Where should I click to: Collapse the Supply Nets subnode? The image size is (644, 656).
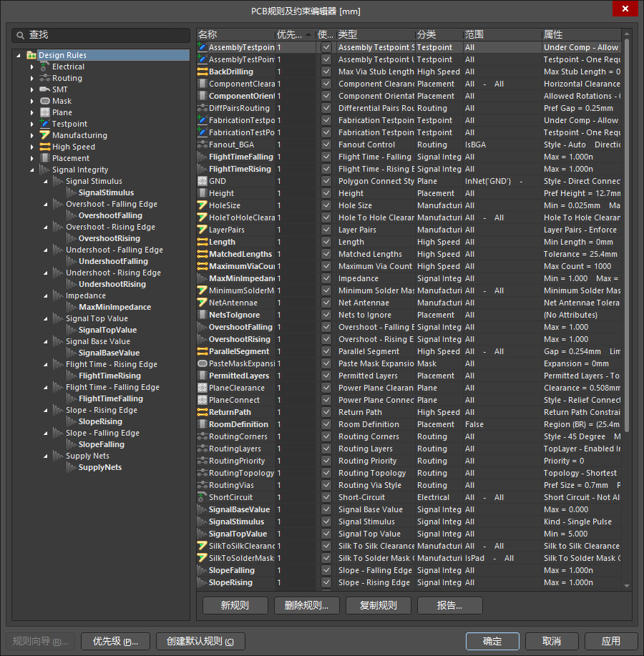[x=46, y=456]
